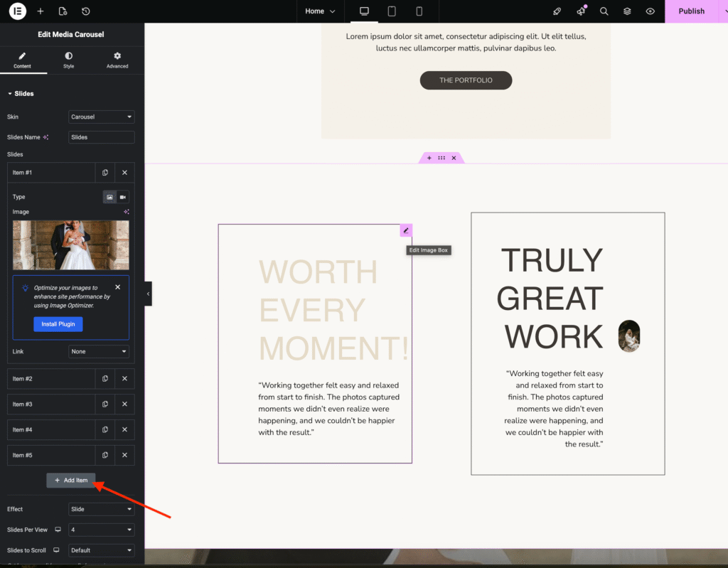The image size is (728, 568).
Task: Click the Slides Name input field
Action: pos(101,137)
